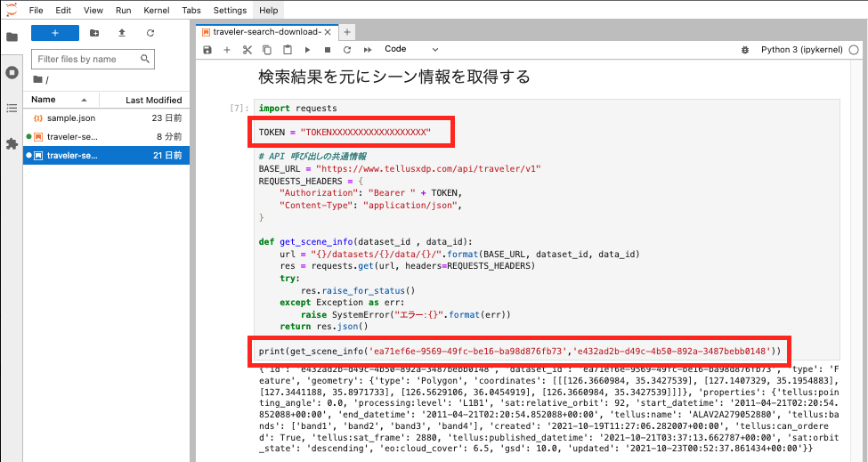The width and height of the screenshot is (868, 462).
Task: Open the Run menu
Action: click(x=124, y=10)
